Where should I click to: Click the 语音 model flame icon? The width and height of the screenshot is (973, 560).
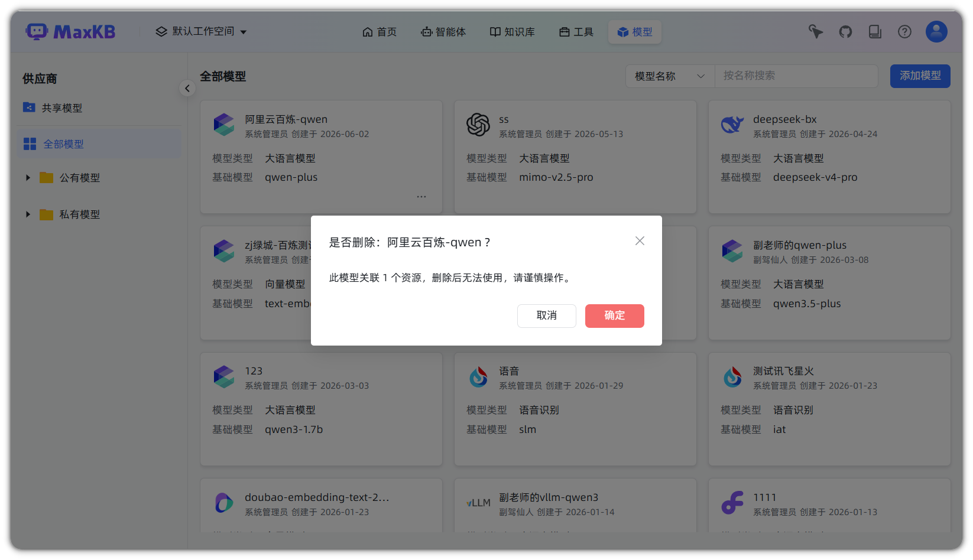(x=478, y=377)
